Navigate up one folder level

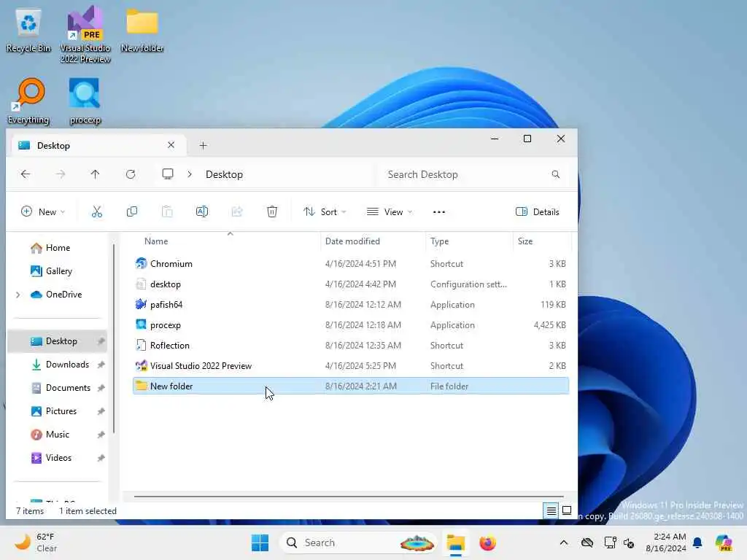[x=96, y=174]
